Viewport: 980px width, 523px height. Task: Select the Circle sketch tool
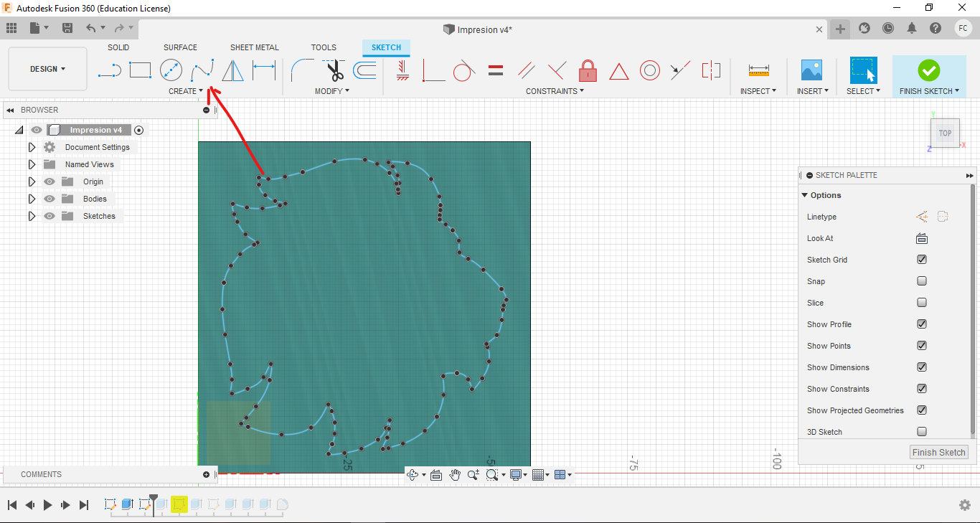click(171, 70)
